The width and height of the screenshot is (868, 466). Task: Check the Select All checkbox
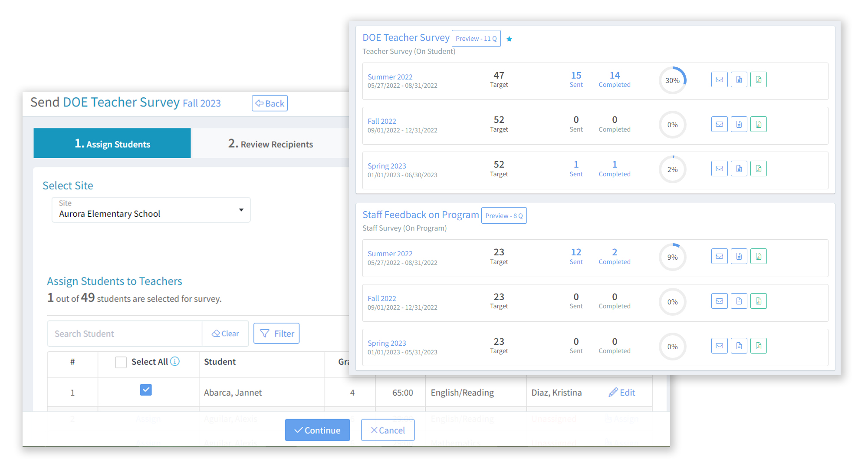point(121,362)
